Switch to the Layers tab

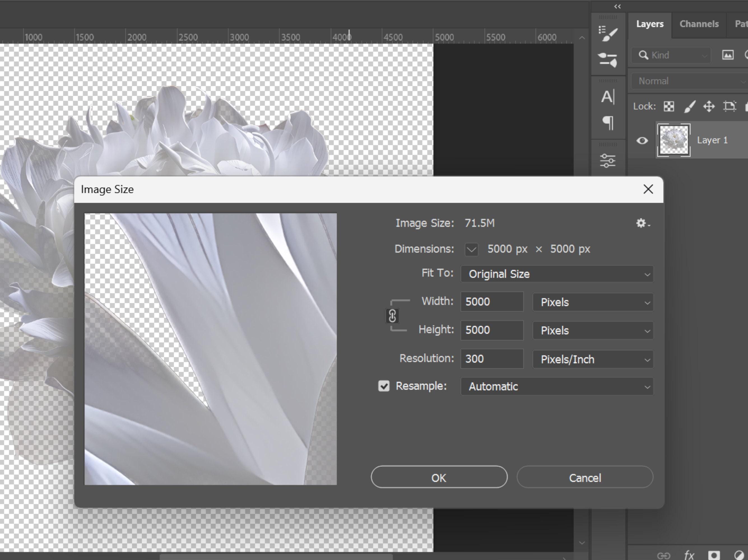[x=650, y=24]
